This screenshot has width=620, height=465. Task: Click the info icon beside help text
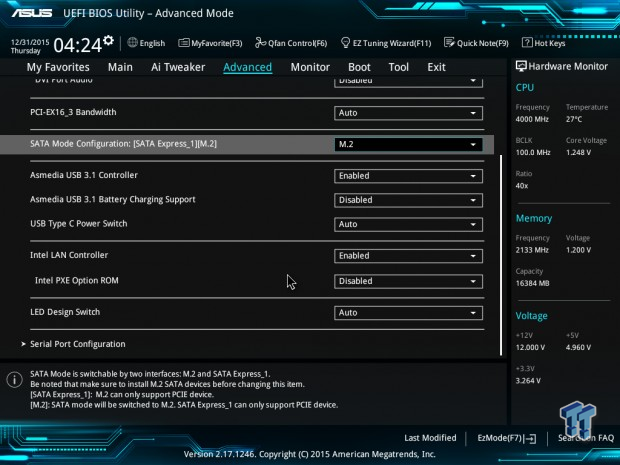click(x=15, y=380)
